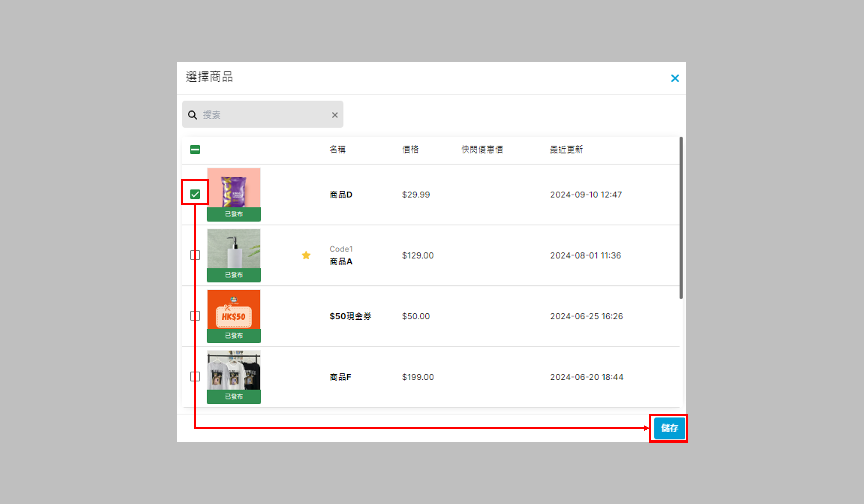Toggle the select-all header checkbox
Image resolution: width=864 pixels, height=504 pixels.
(x=195, y=149)
